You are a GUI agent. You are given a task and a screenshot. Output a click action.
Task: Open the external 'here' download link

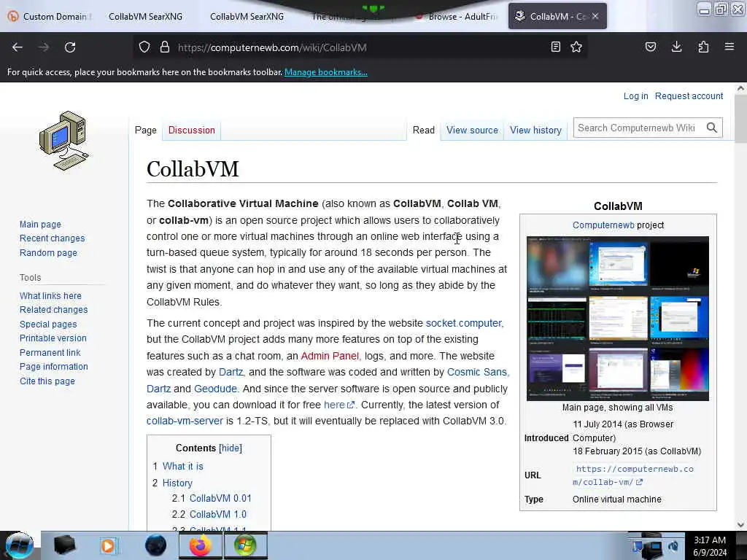[339, 405]
